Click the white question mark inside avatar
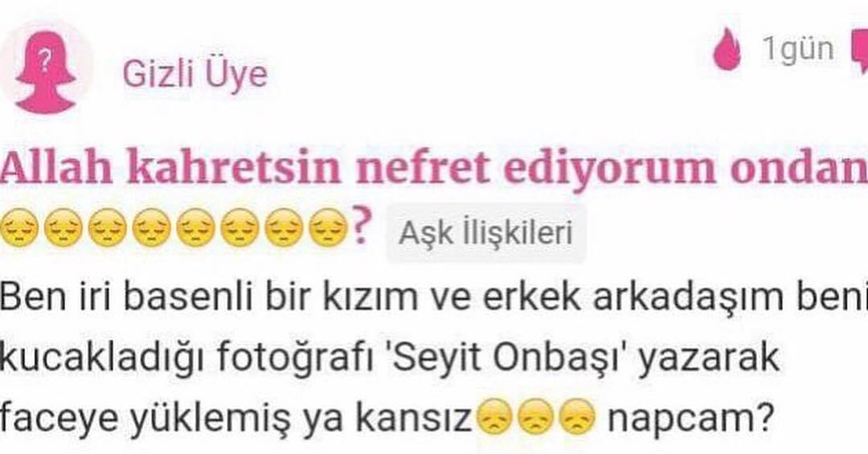 (x=45, y=59)
